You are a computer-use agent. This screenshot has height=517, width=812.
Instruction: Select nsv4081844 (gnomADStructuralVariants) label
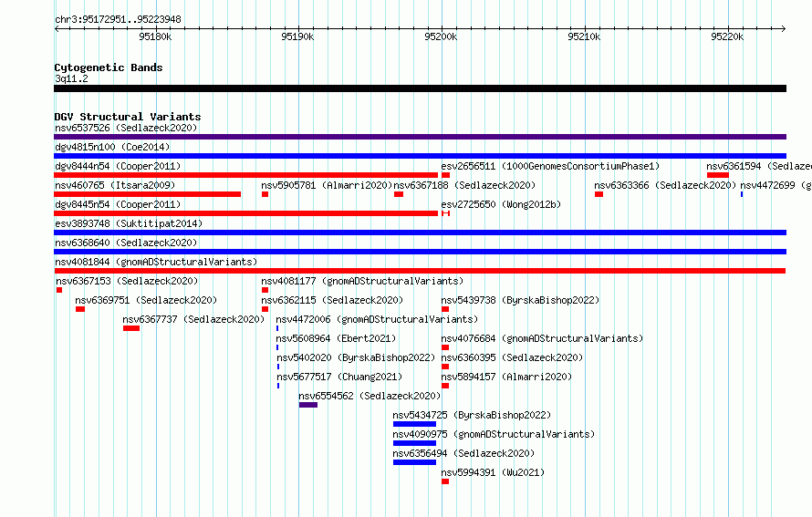[x=156, y=262]
